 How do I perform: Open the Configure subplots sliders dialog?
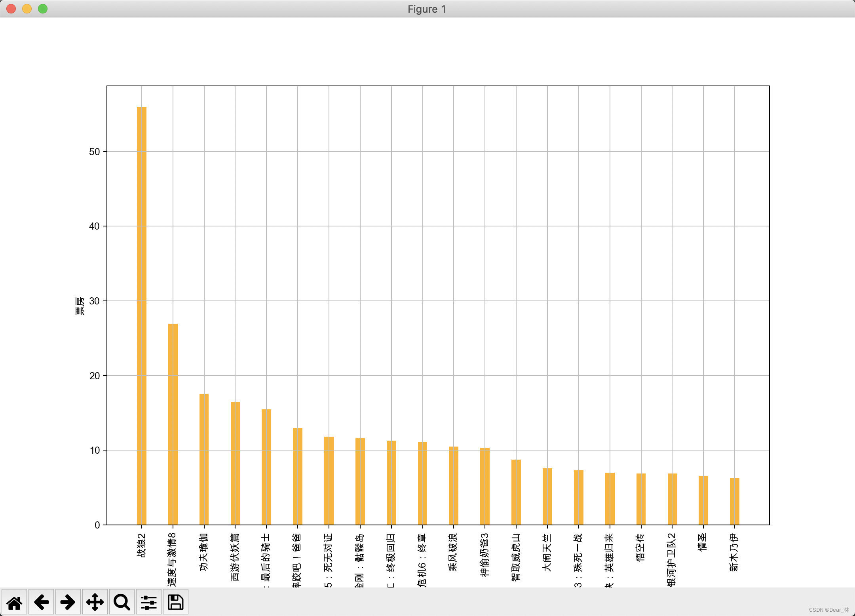click(149, 602)
